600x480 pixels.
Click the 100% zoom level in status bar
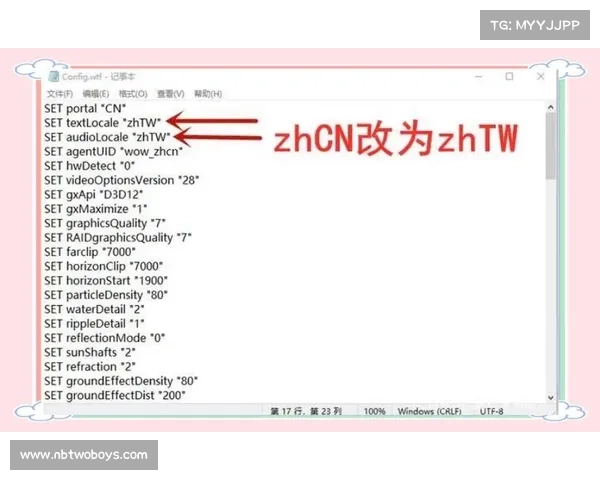(375, 411)
